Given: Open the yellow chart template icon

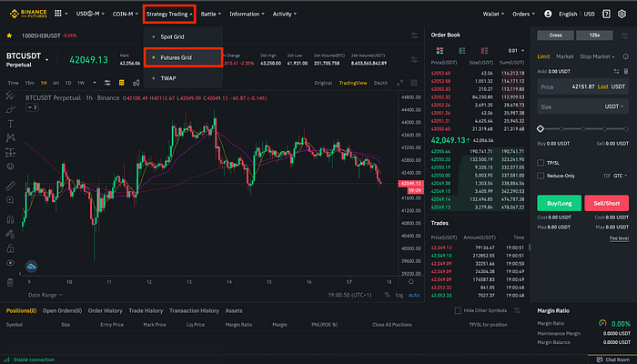Looking at the screenshot, I should (121, 83).
